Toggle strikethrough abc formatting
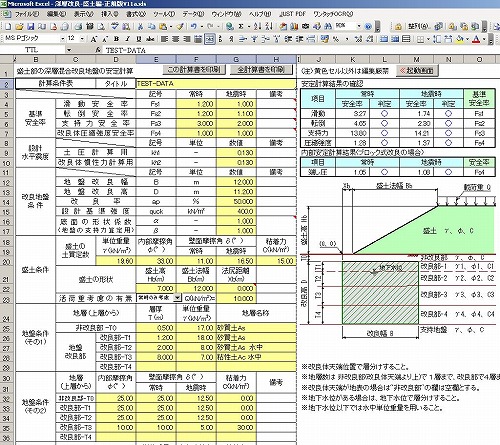The height and width of the screenshot is (445, 500). pyautogui.click(x=150, y=39)
